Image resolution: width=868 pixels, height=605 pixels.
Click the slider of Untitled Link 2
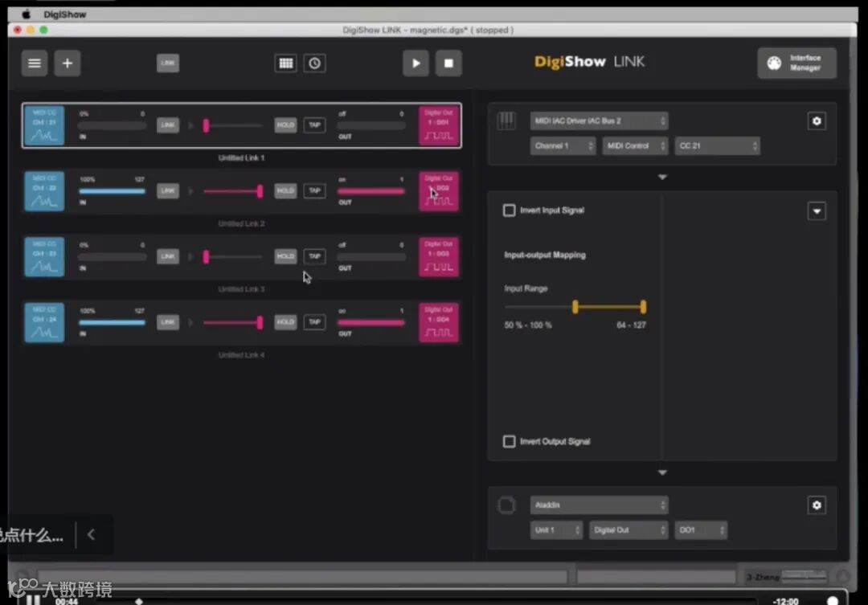pyautogui.click(x=232, y=191)
